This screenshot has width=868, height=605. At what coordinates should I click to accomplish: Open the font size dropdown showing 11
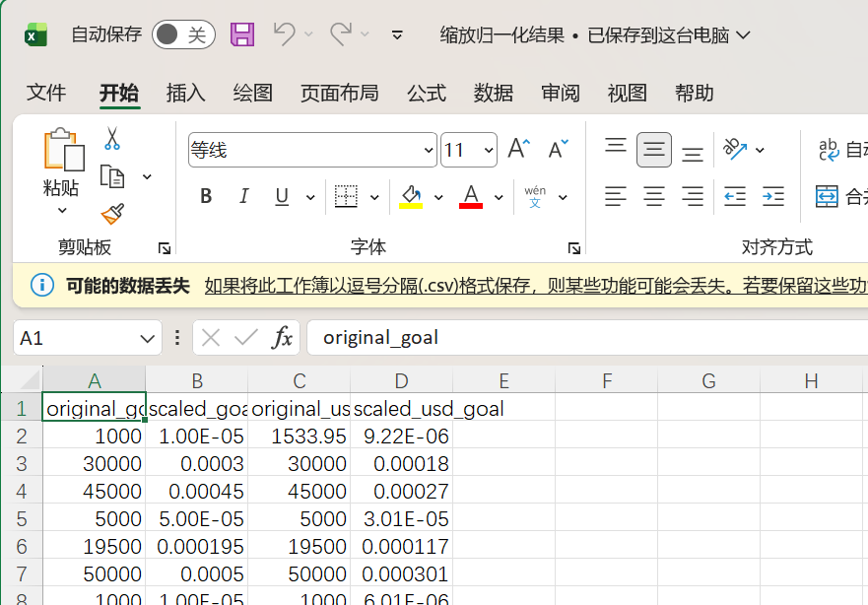click(x=489, y=149)
